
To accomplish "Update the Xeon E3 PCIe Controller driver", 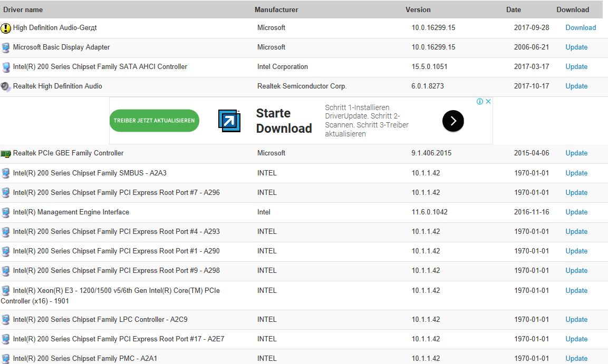I will point(576,290).
